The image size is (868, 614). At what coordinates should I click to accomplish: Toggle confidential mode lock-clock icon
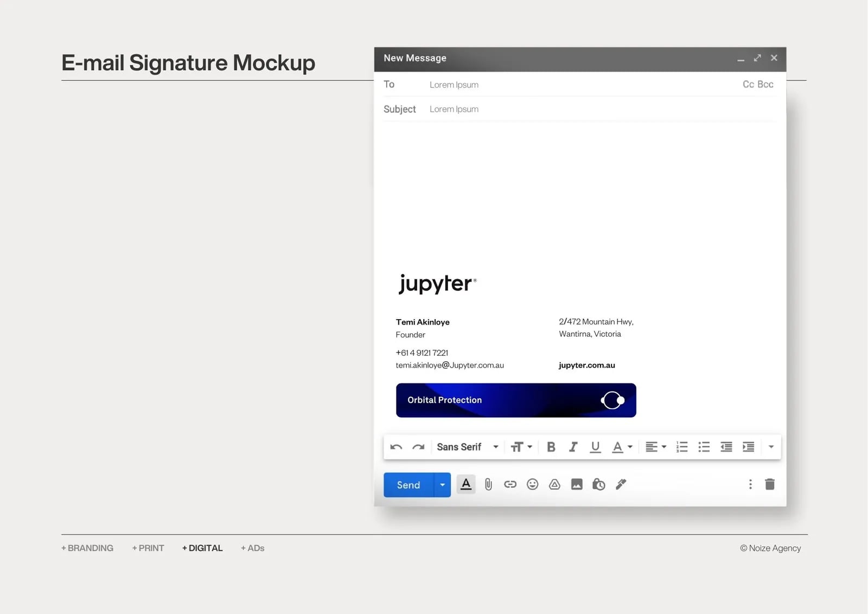pos(599,484)
